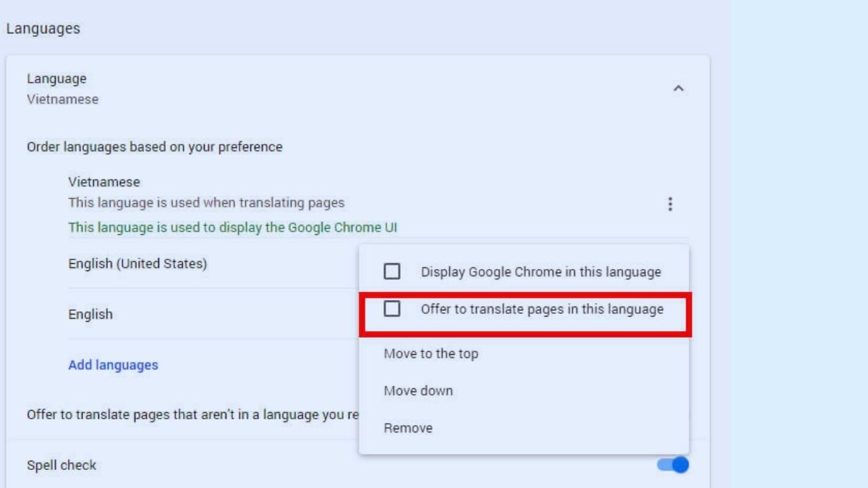Open the Vietnamese language three-dot menu
The width and height of the screenshot is (868, 488).
click(x=670, y=205)
